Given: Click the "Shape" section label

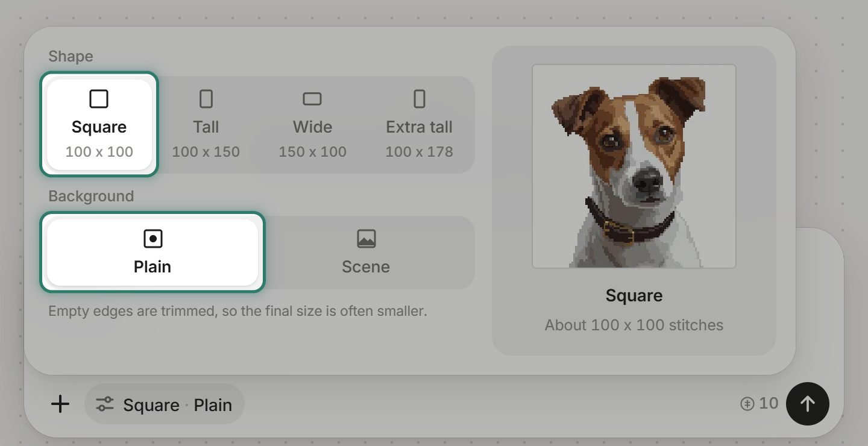Looking at the screenshot, I should (71, 57).
